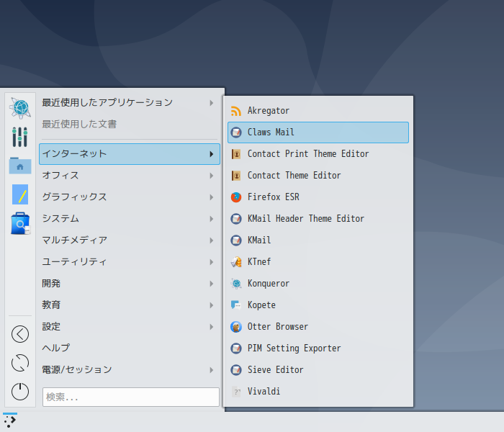This screenshot has width=504, height=432.
Task: Open the home folder sidebar icon
Action: click(20, 166)
